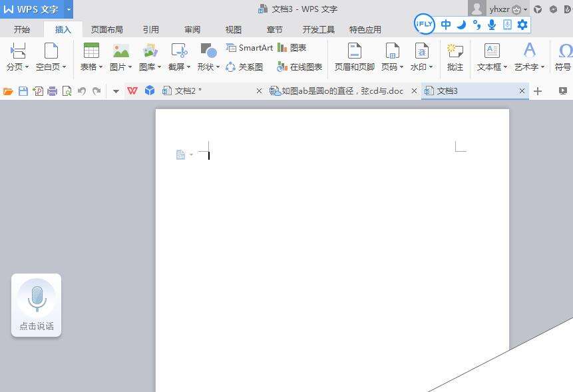Toggle iFLY punctuation mode

click(x=477, y=25)
